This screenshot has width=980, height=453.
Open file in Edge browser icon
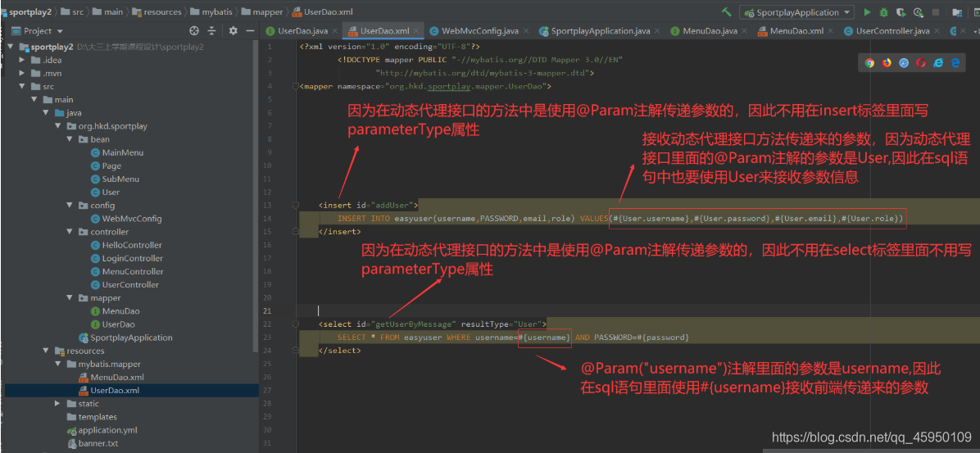coord(955,62)
